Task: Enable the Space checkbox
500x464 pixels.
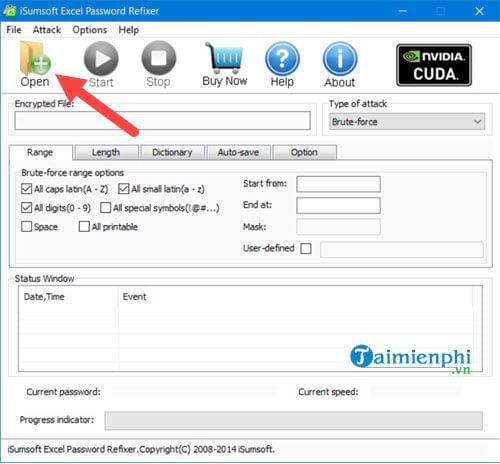Action: (x=26, y=227)
